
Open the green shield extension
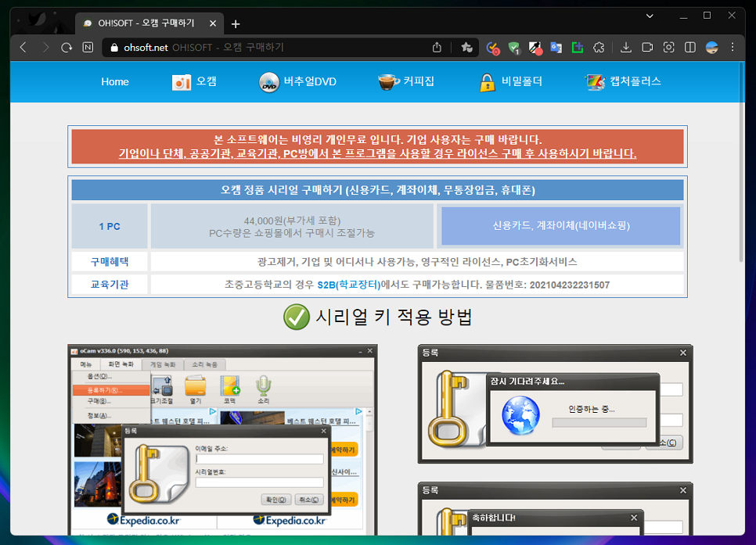pos(514,48)
